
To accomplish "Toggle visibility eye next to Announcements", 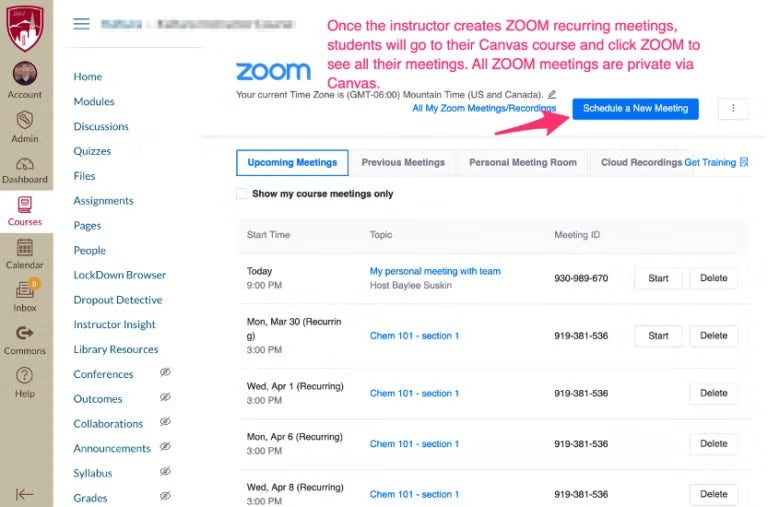I will 165,446.
